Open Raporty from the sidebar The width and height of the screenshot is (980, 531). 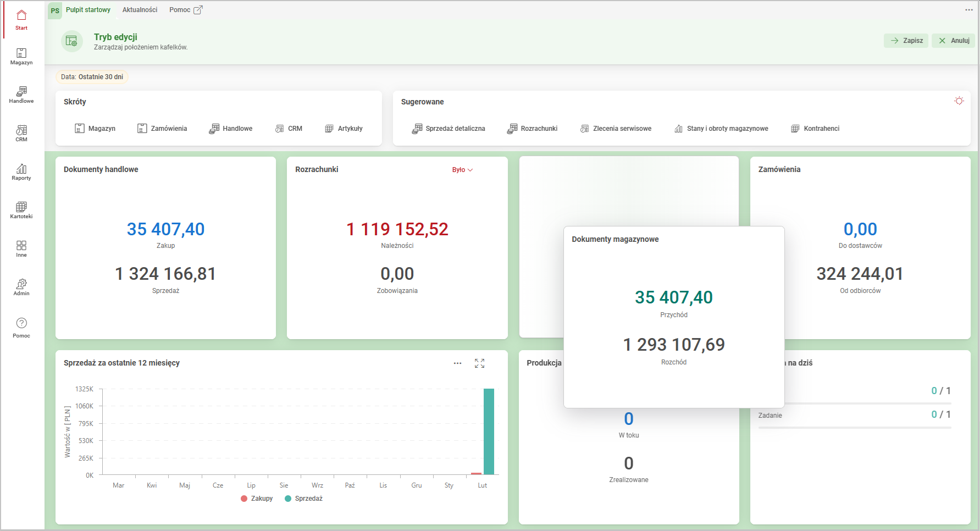click(21, 172)
